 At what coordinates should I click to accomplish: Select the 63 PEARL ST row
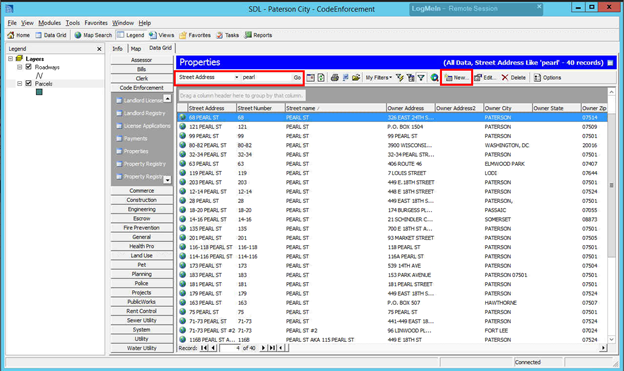pyautogui.click(x=392, y=164)
